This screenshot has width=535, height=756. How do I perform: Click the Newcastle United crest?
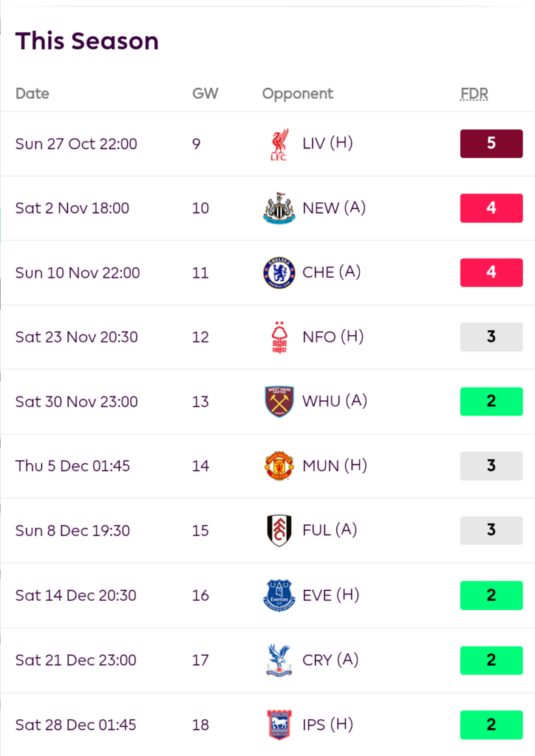point(279,208)
